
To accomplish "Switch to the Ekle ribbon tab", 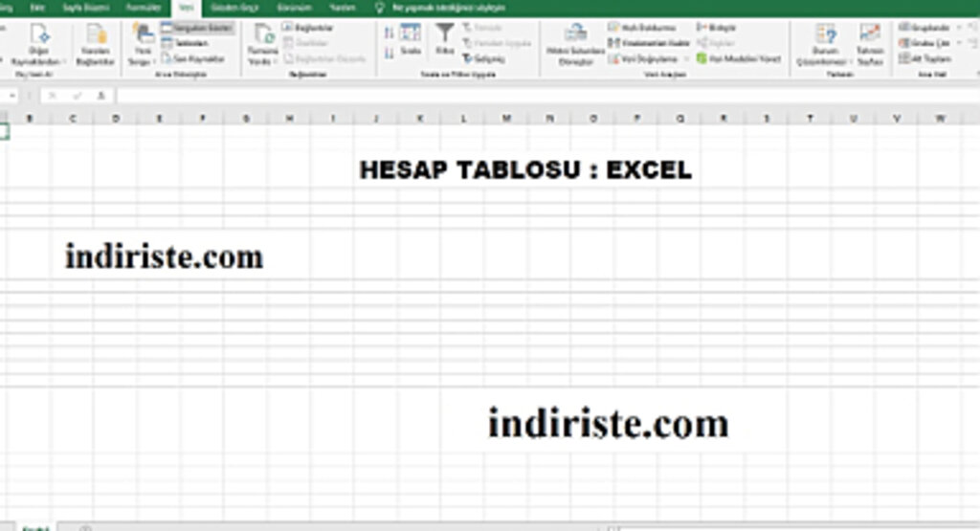I will click(x=37, y=8).
